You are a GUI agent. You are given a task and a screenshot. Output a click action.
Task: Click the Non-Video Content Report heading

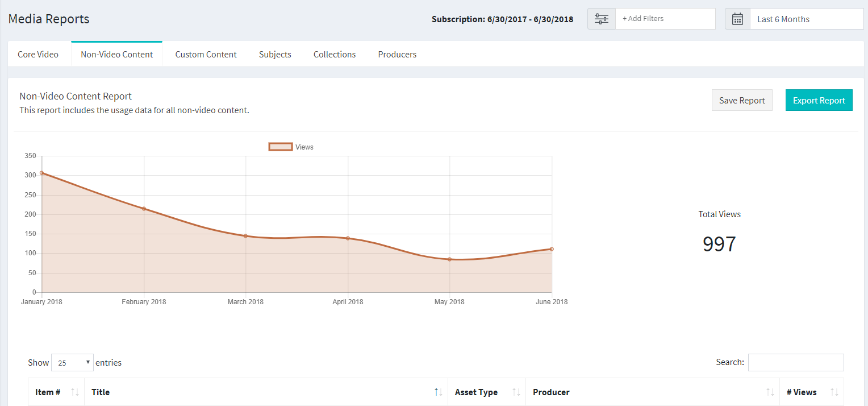click(x=76, y=96)
